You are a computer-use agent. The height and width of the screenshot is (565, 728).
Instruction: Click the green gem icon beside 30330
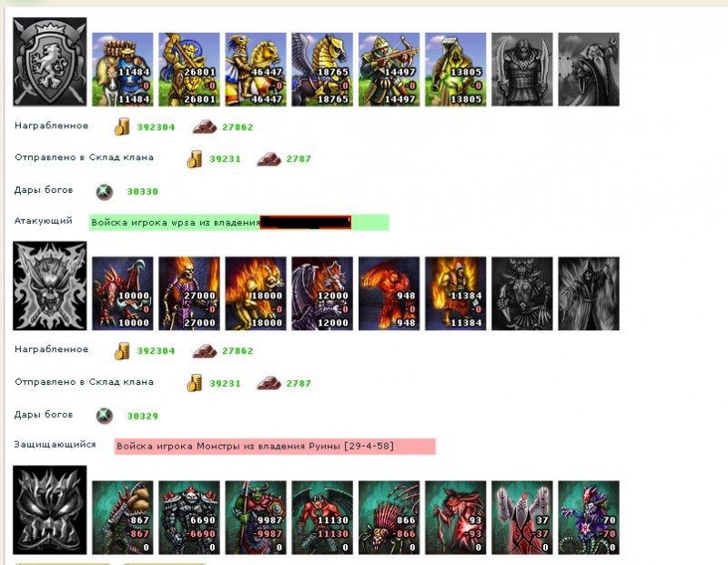click(105, 191)
